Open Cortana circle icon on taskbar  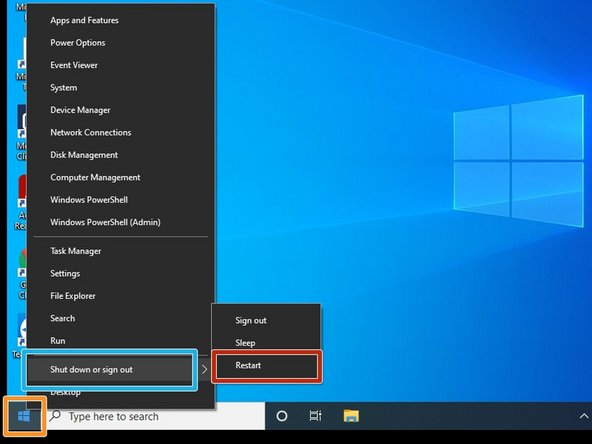click(x=282, y=416)
